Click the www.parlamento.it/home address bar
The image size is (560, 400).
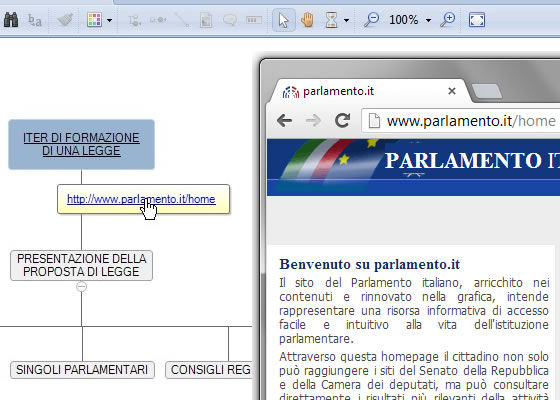(461, 121)
